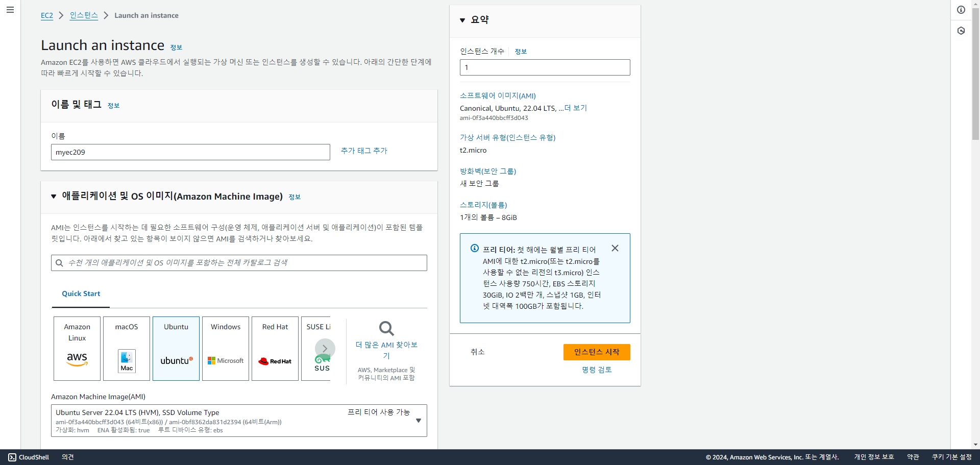This screenshot has height=465, width=980.
Task: Collapse the Amazon Machine Image section
Action: (x=54, y=197)
